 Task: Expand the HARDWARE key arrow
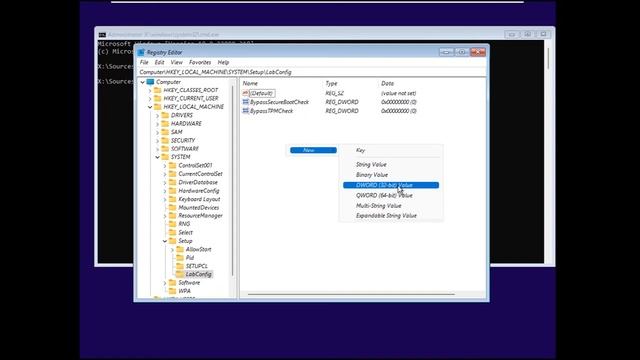click(158, 124)
